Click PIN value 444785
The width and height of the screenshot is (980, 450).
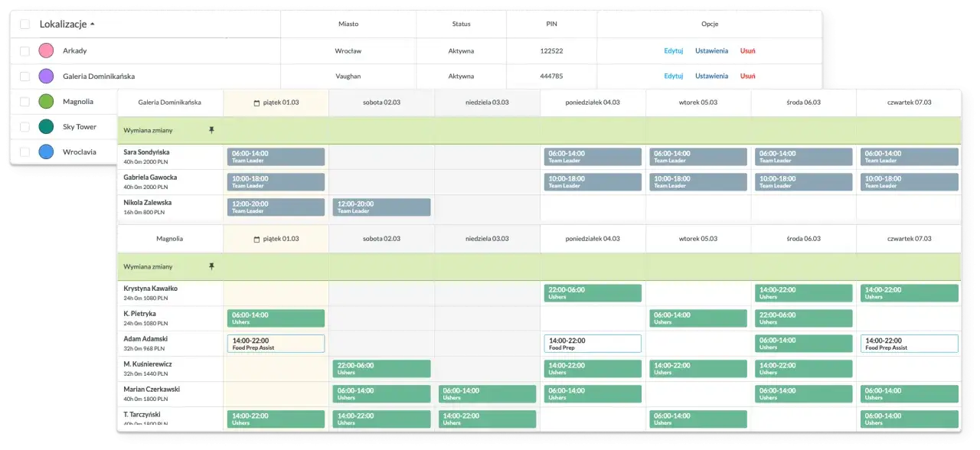pos(551,76)
